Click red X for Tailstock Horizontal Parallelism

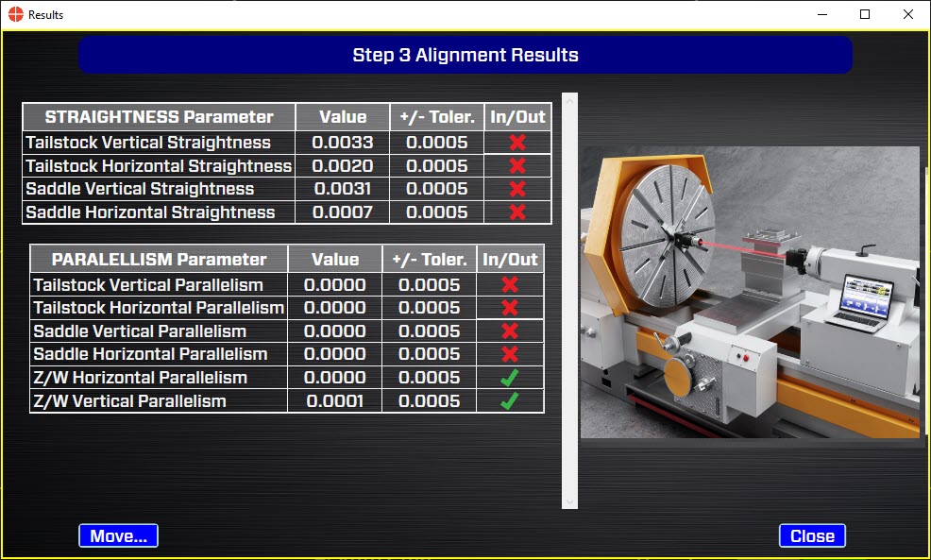pos(510,308)
